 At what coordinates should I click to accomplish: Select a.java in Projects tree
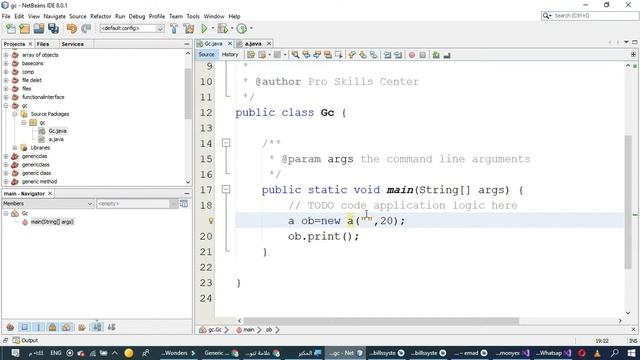point(56,139)
